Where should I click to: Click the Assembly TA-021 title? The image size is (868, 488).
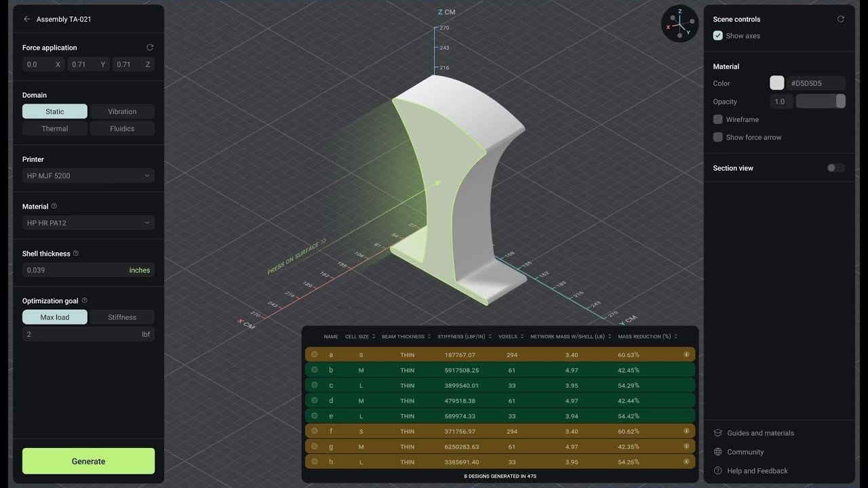coord(64,19)
